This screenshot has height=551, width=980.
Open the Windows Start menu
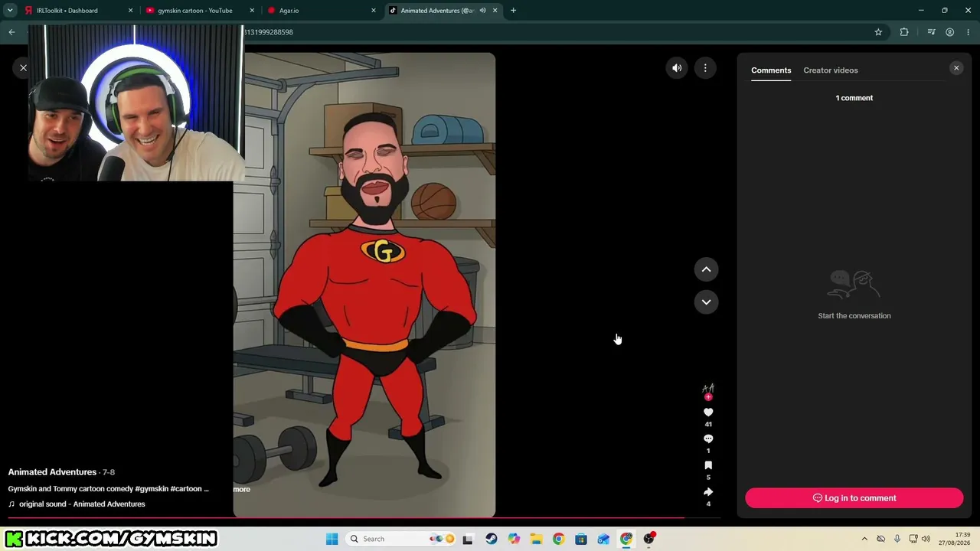point(332,539)
